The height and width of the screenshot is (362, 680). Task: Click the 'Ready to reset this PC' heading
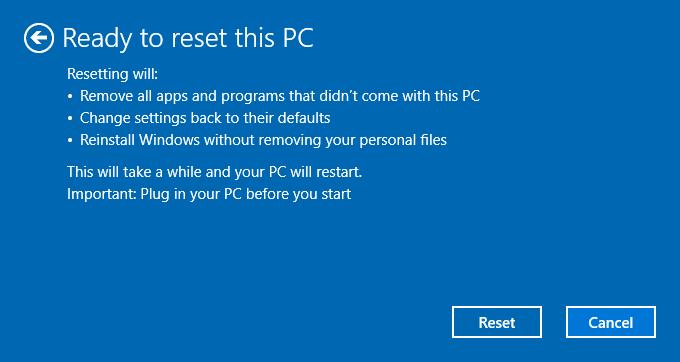(188, 38)
